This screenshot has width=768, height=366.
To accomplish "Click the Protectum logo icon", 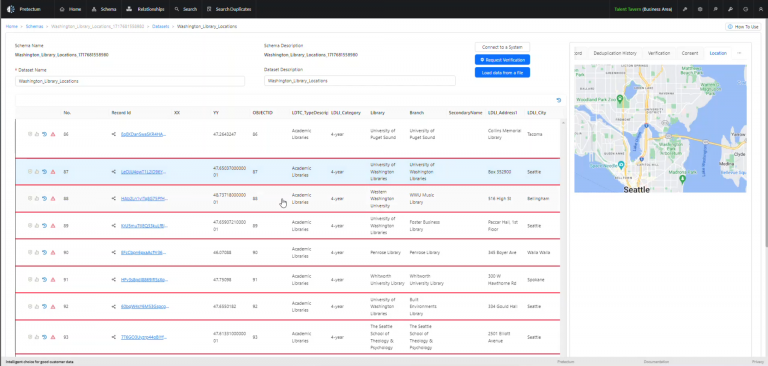I will tap(11, 9).
